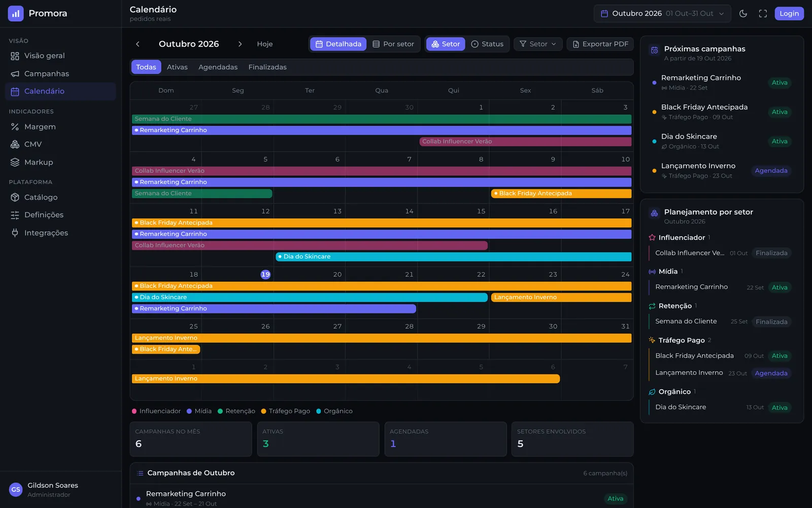Open the Margem percent item
812x508 pixels.
coord(60,126)
